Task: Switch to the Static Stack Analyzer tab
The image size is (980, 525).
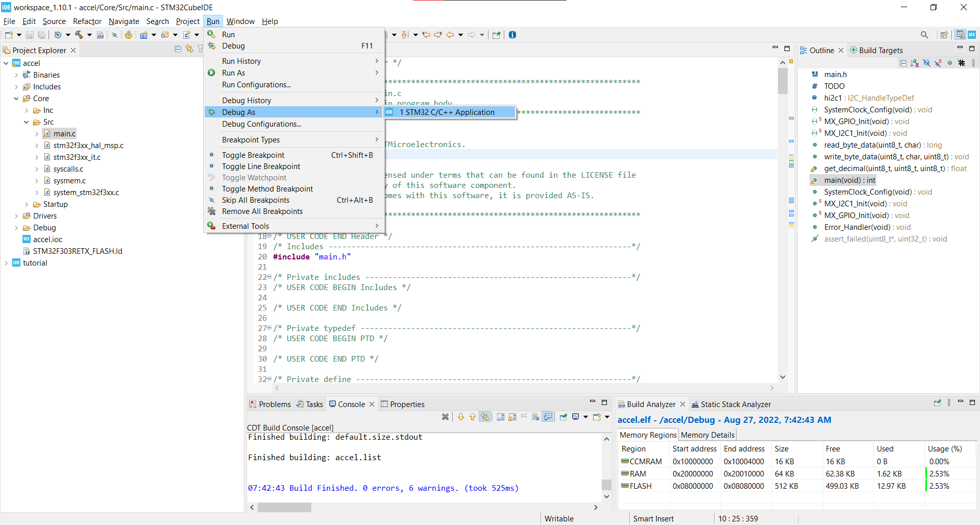Action: click(731, 404)
